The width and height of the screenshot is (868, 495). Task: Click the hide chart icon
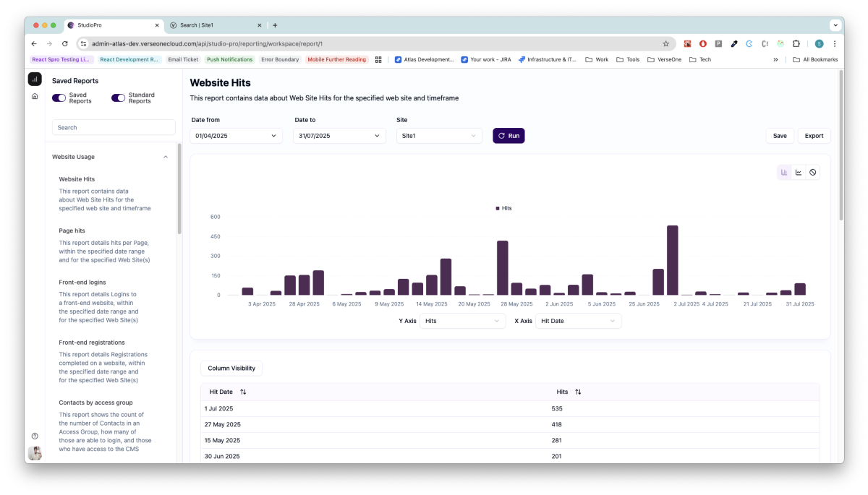click(x=813, y=172)
